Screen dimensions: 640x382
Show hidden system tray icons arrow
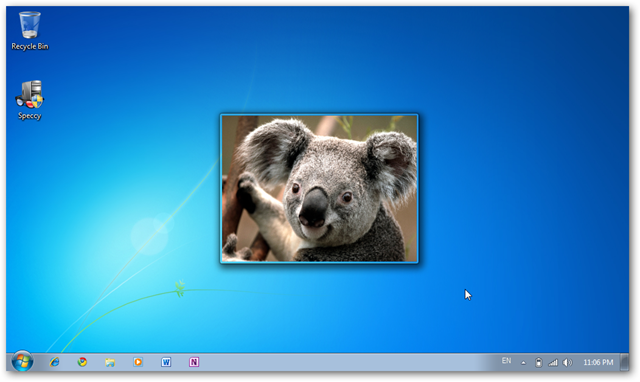tap(523, 362)
